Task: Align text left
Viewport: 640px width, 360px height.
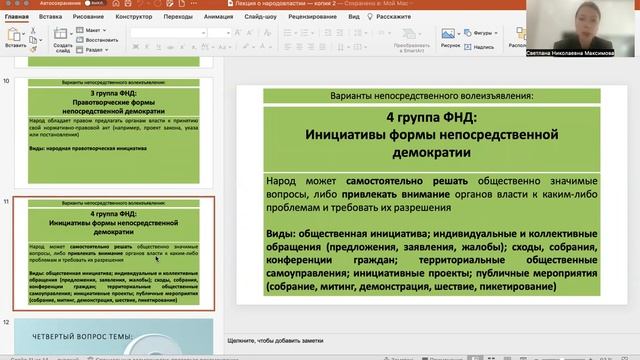Action: coord(287,47)
